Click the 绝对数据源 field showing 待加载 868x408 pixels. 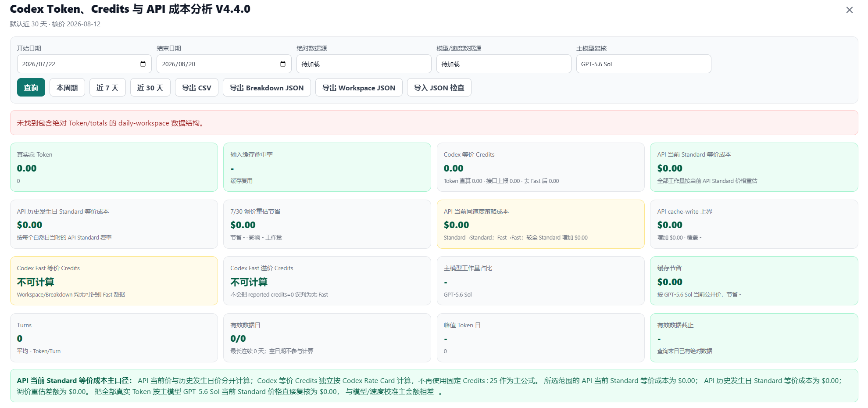click(364, 64)
